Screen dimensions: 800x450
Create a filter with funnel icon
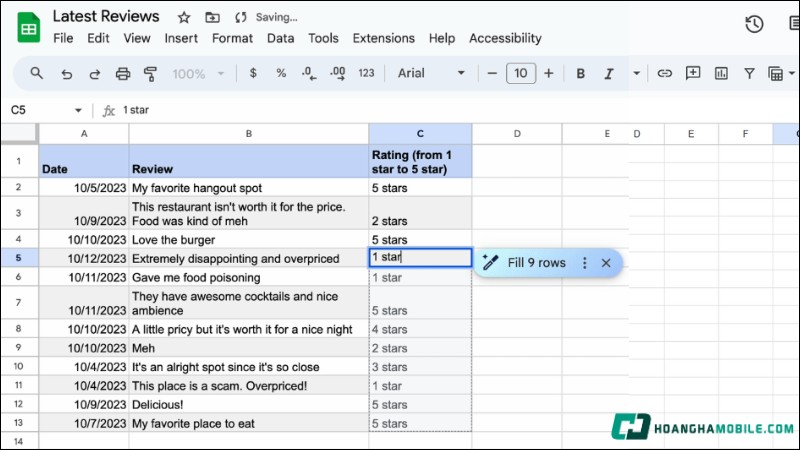(x=749, y=74)
